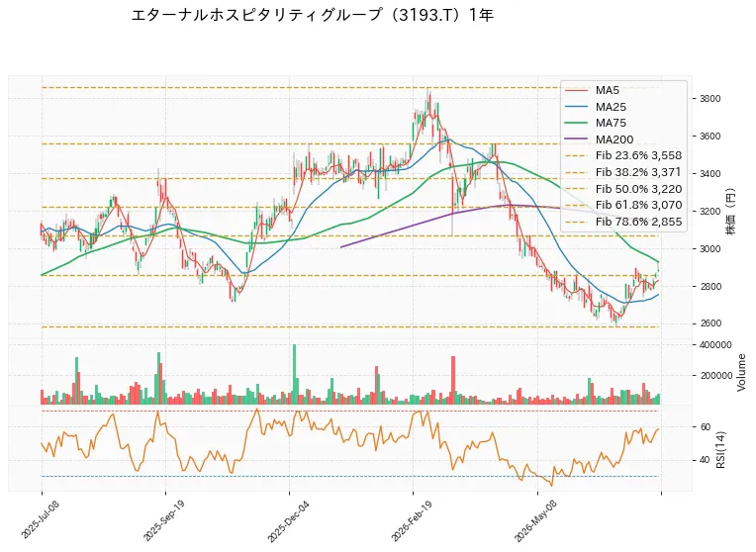Screen dimensions: 756x552
Task: Click the tallest green volume bar
Action: click(x=294, y=374)
